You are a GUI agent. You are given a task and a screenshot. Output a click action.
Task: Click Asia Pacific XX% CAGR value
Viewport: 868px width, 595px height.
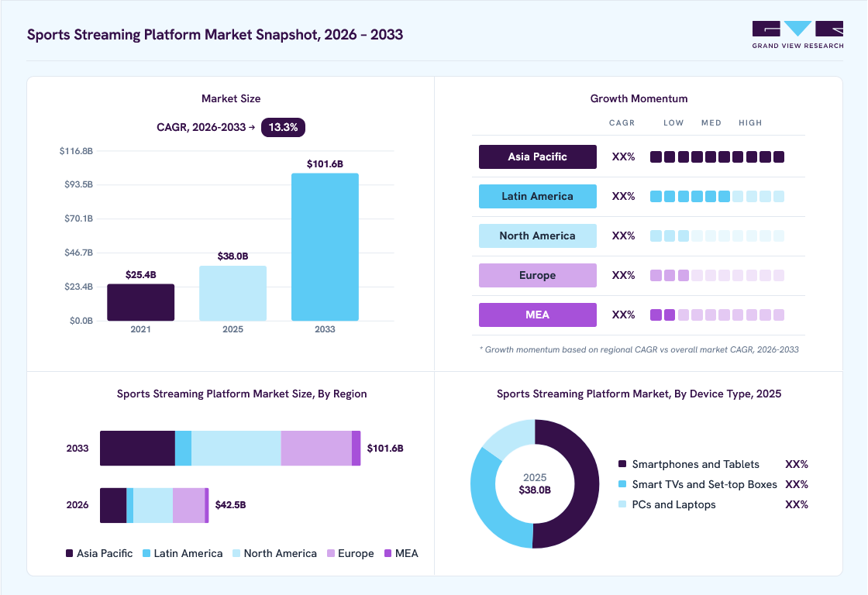(x=623, y=156)
